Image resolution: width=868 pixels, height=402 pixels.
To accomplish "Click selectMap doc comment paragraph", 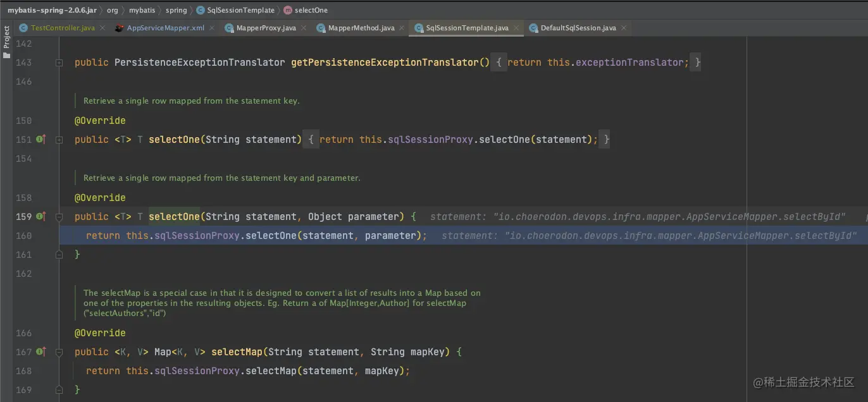I will (x=282, y=303).
